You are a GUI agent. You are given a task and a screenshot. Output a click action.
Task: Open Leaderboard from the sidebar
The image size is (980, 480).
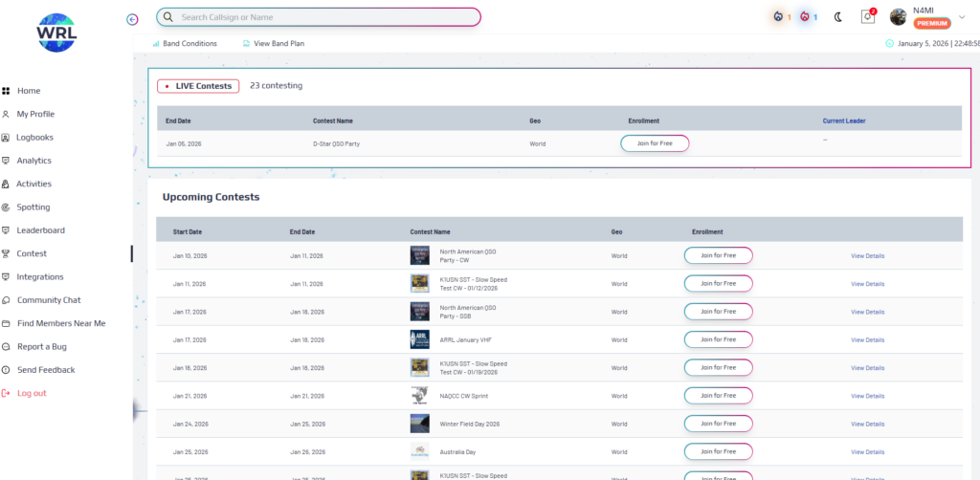click(x=40, y=230)
